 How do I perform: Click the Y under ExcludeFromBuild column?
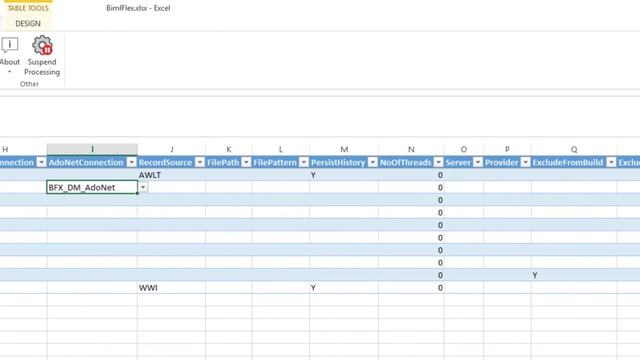(x=535, y=276)
